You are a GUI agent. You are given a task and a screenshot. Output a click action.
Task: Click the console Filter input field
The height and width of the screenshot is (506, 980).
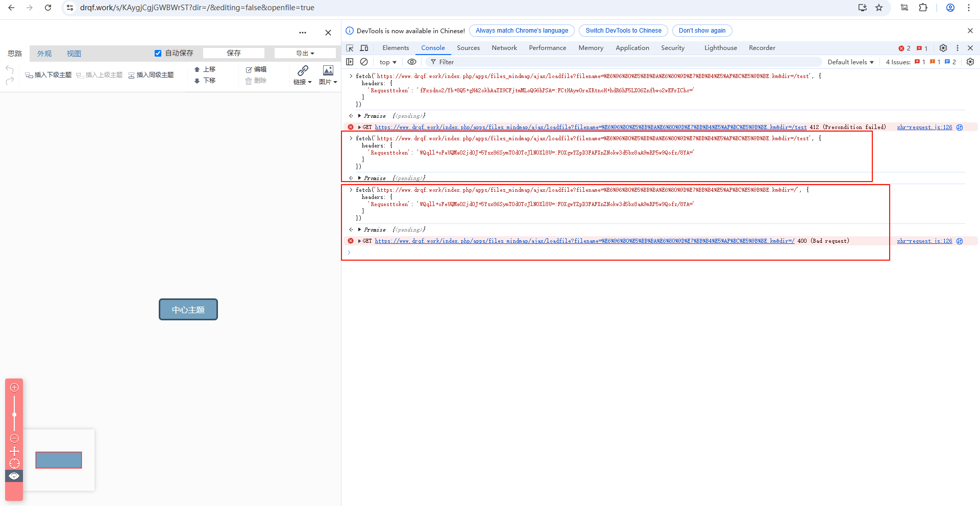click(x=624, y=62)
